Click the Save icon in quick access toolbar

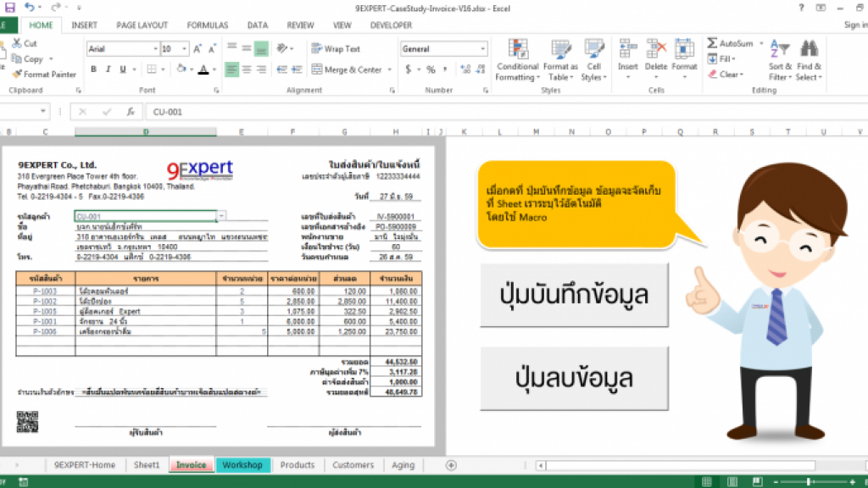[10, 7]
